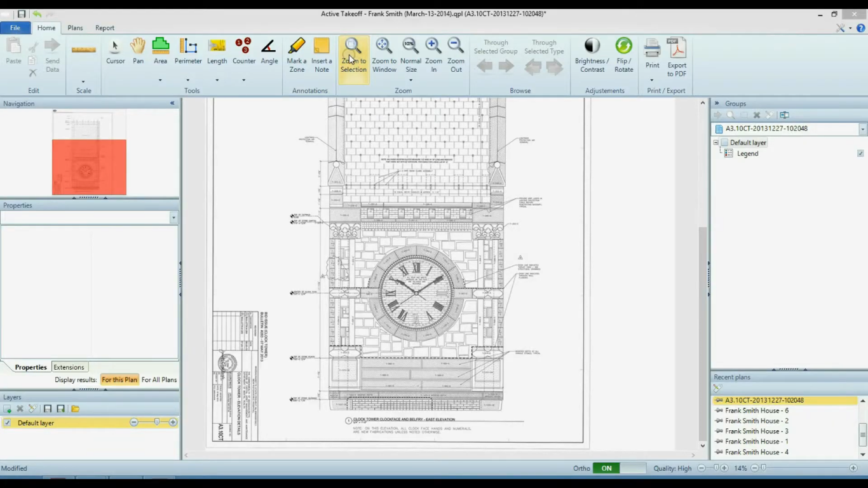
Task: Click the For All Plans button
Action: click(159, 380)
